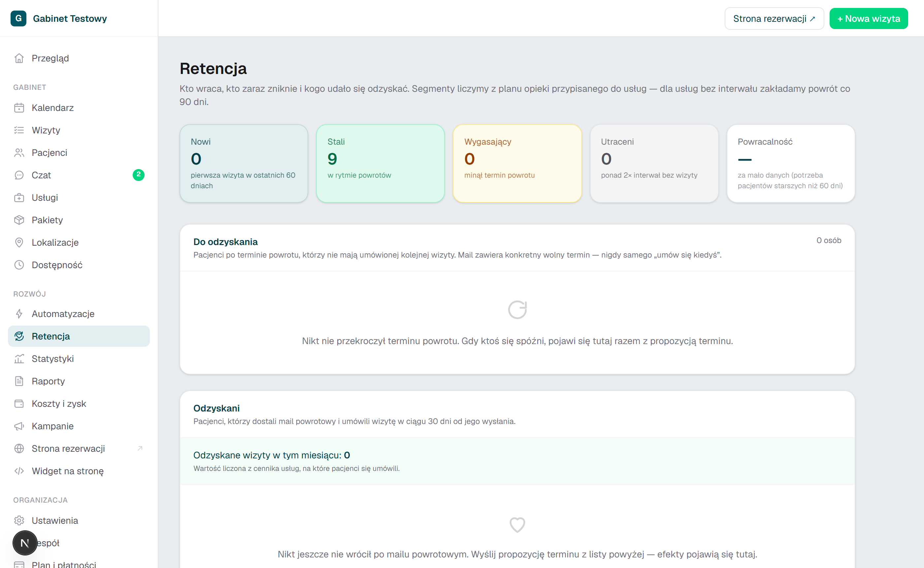Click the Pacjenci people icon

click(x=19, y=153)
